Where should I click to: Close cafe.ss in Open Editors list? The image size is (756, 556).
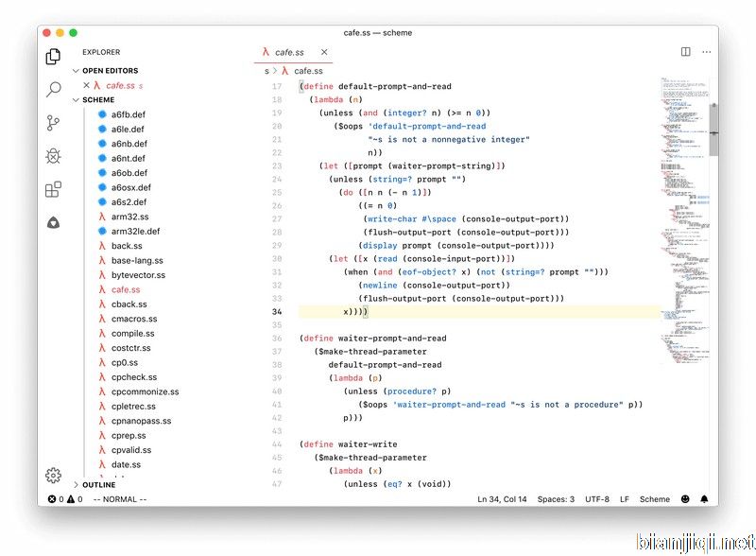(86, 85)
